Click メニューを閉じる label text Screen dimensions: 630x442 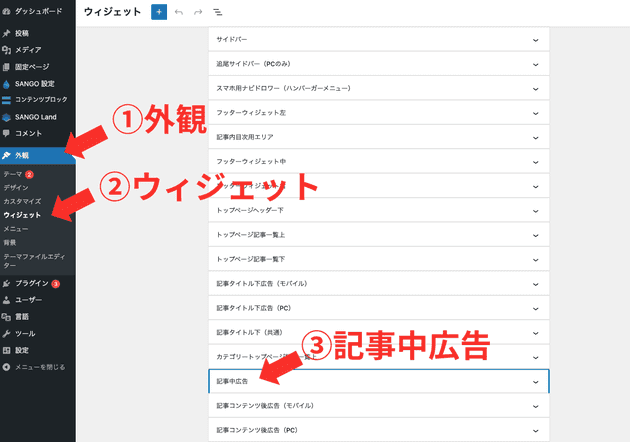[x=40, y=367]
